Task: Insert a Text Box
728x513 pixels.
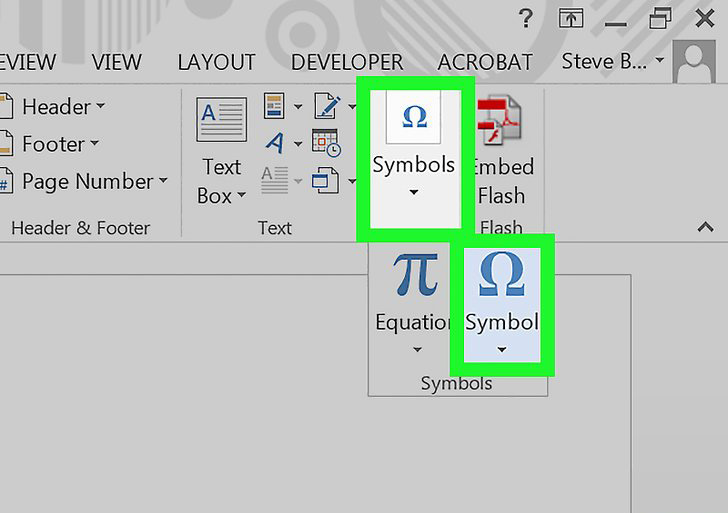Action: [x=221, y=151]
